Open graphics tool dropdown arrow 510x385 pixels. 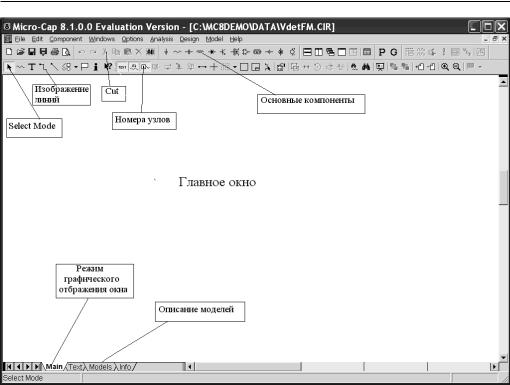point(76,67)
